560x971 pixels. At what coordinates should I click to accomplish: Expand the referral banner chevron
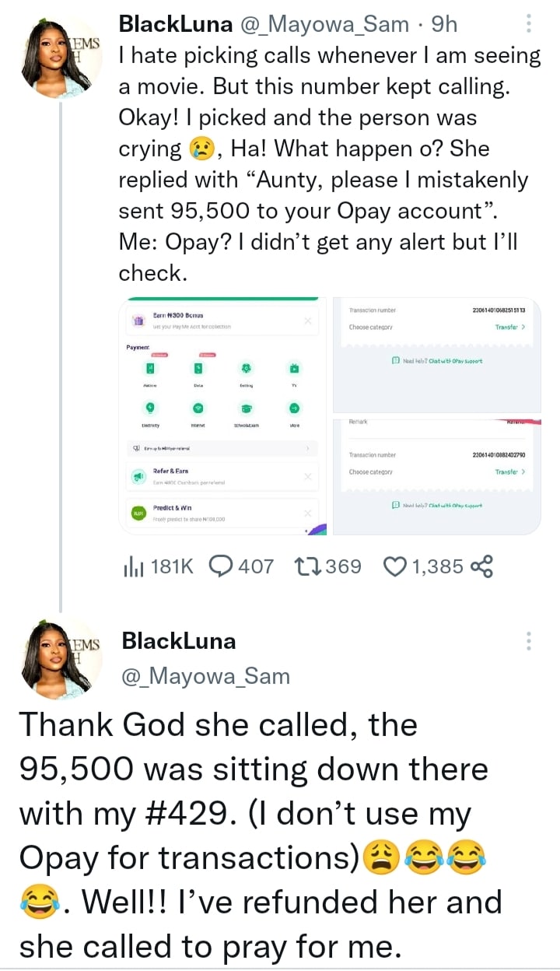(x=308, y=449)
